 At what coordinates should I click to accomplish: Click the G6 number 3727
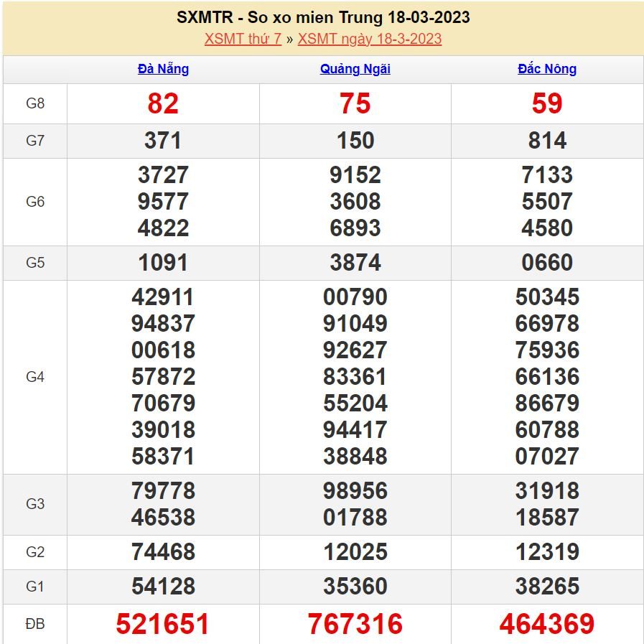point(163,175)
